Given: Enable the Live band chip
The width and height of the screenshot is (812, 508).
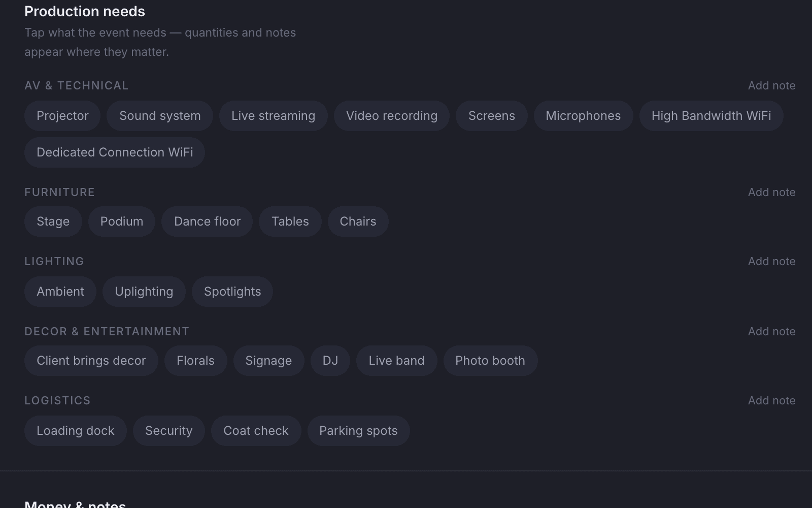Looking at the screenshot, I should click(x=397, y=361).
